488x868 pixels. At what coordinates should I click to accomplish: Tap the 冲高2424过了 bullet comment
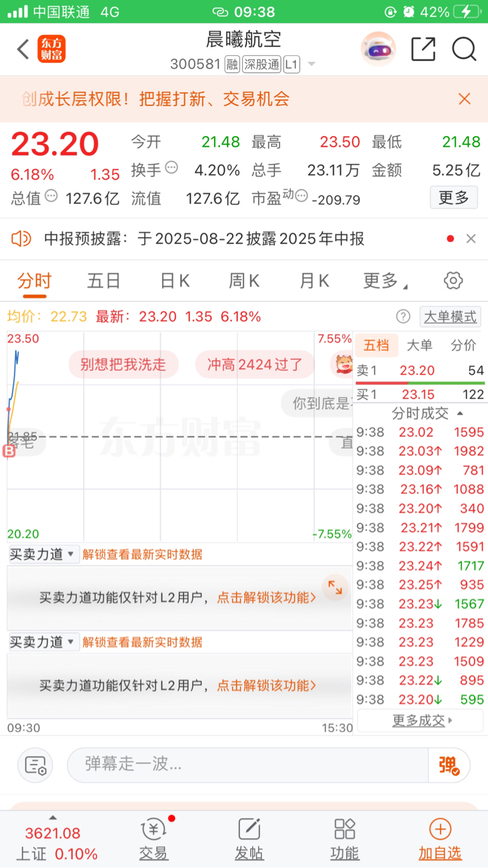[x=254, y=365]
